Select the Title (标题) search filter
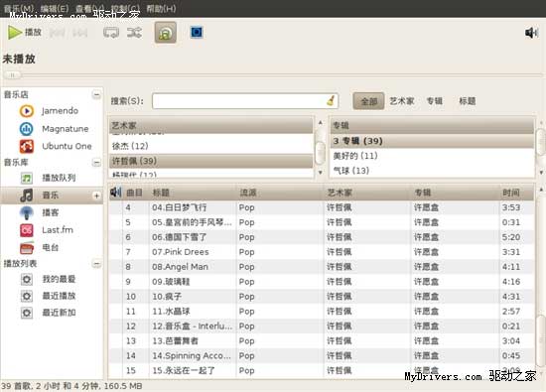The height and width of the screenshot is (392, 546). [468, 101]
